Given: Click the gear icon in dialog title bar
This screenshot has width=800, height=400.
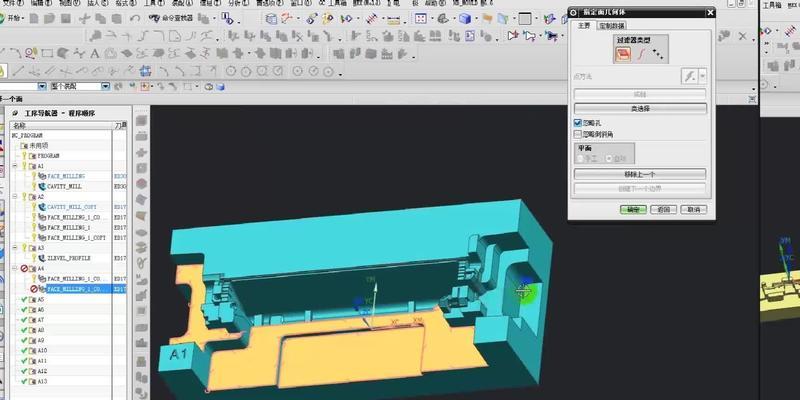Looking at the screenshot, I should pos(573,12).
